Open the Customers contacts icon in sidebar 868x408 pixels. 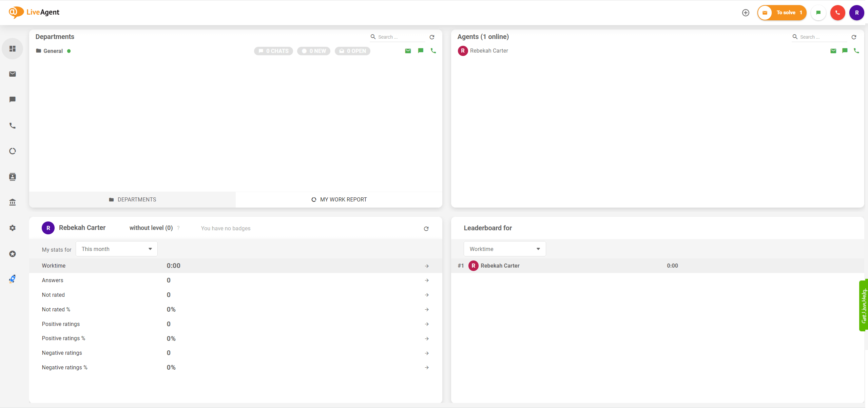(13, 177)
